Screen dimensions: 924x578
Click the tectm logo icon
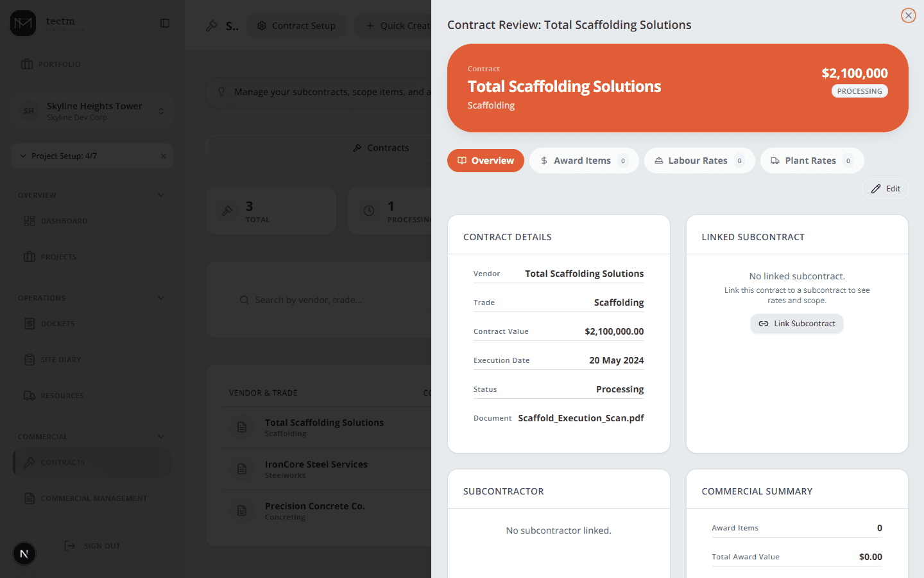[x=23, y=23]
